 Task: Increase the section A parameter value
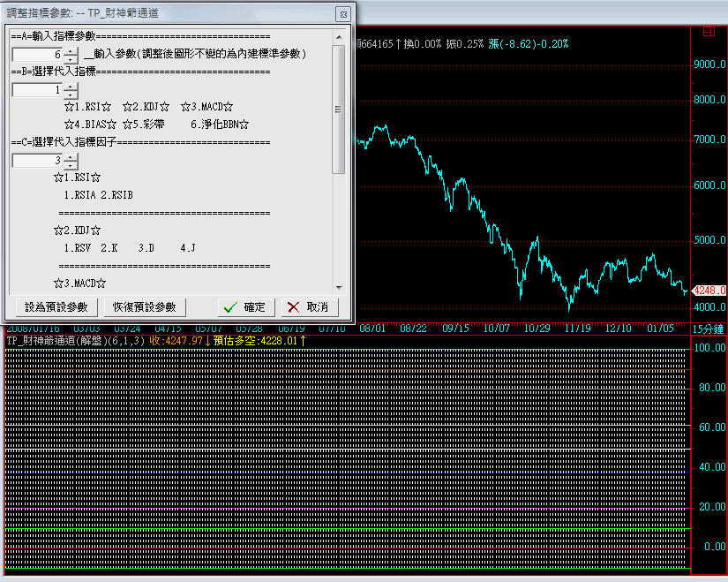pyautogui.click(x=71, y=50)
